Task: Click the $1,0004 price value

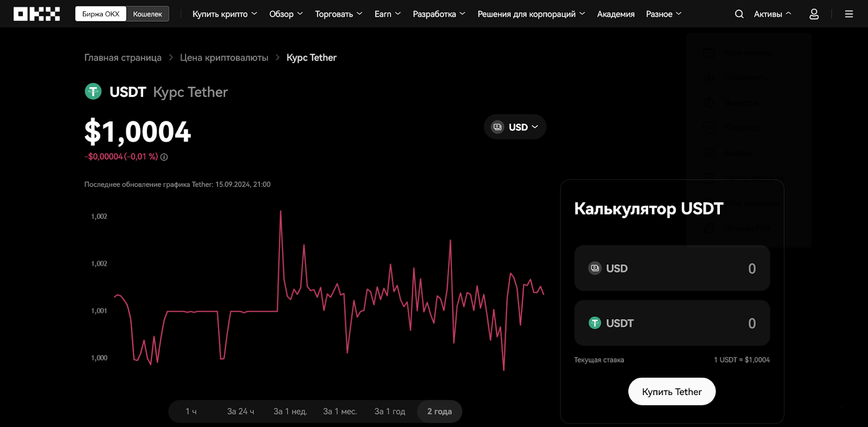Action: point(138,132)
